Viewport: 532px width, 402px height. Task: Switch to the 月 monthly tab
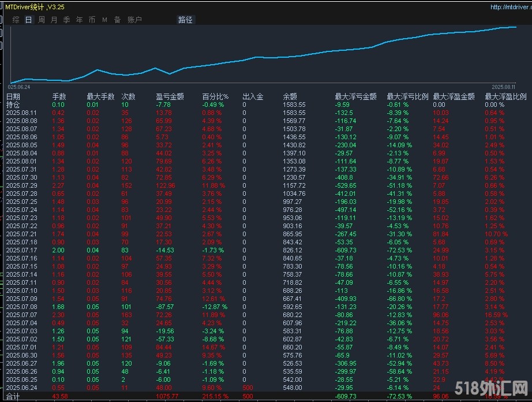54,20
